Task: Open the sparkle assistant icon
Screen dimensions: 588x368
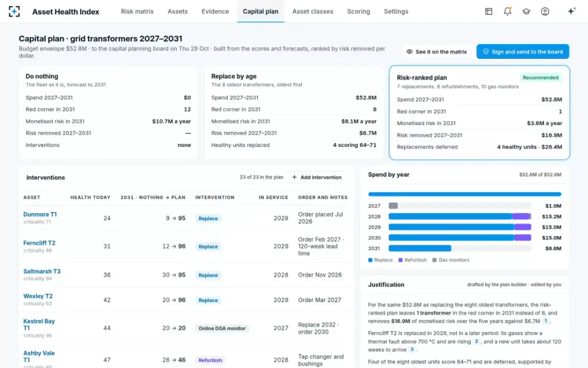Action: 571,11
